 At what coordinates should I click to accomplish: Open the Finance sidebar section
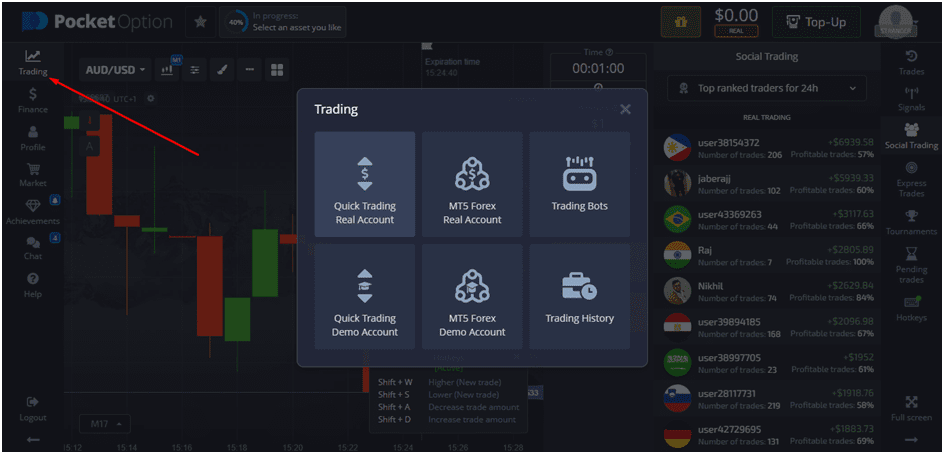click(x=33, y=101)
